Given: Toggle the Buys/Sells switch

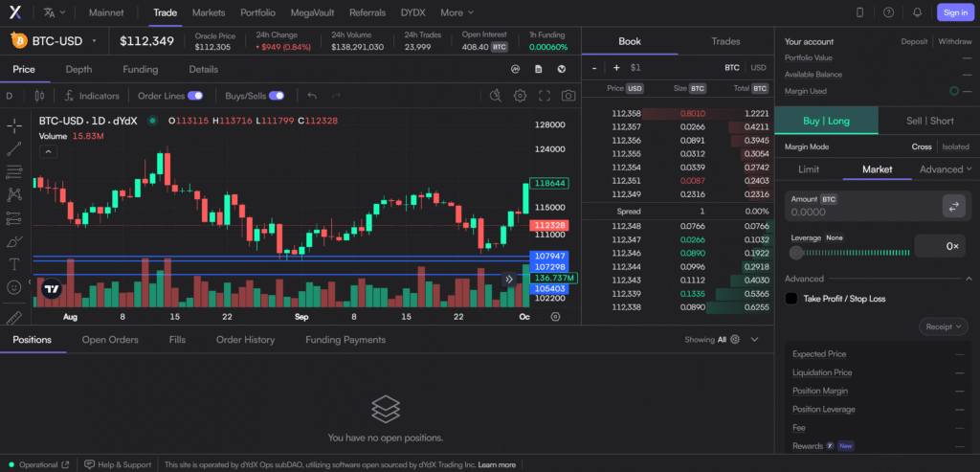Looking at the screenshot, I should click(277, 96).
